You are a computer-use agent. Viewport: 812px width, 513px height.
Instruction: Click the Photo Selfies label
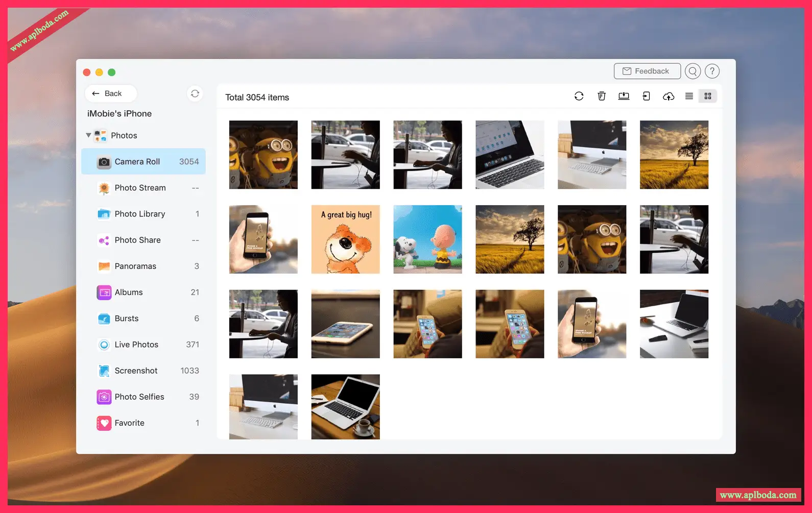(x=139, y=397)
